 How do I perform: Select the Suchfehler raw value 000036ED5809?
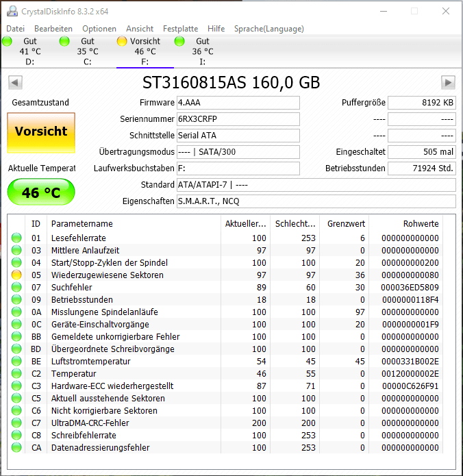(x=410, y=288)
